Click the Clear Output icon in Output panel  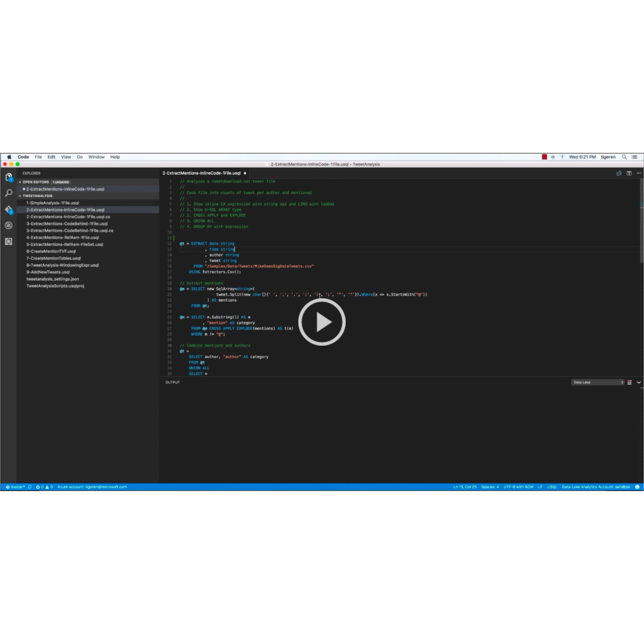[x=628, y=382]
